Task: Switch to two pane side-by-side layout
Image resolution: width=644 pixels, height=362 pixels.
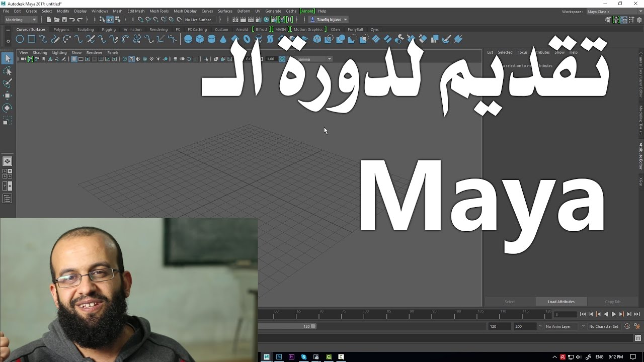Action: click(x=7, y=186)
